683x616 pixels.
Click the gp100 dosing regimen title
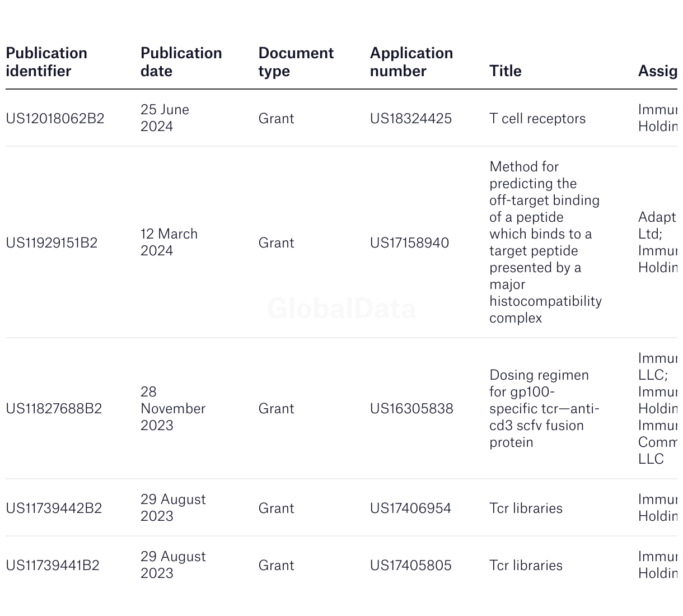(544, 409)
